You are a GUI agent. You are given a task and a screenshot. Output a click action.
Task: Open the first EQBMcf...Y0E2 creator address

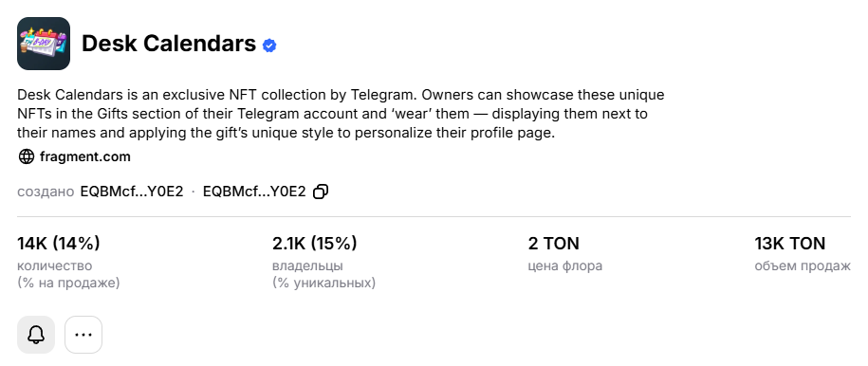[132, 192]
